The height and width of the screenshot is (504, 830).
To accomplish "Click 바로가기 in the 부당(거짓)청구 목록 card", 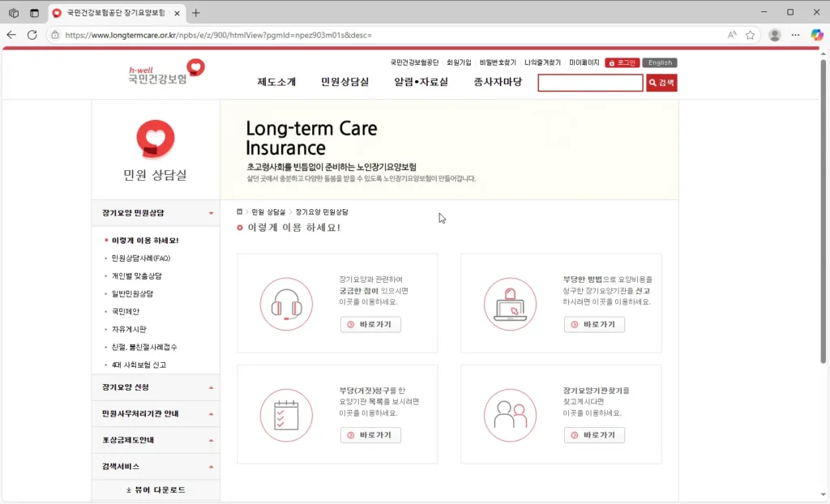I will pyautogui.click(x=370, y=435).
